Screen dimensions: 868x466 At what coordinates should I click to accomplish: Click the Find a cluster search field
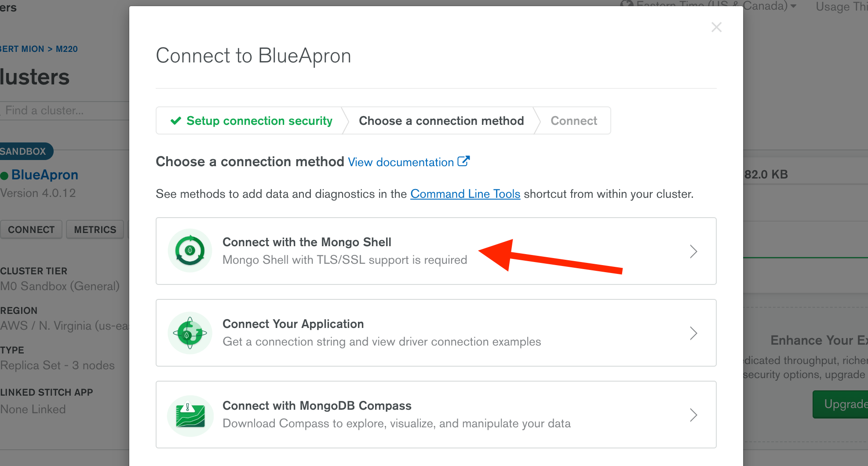[62, 110]
